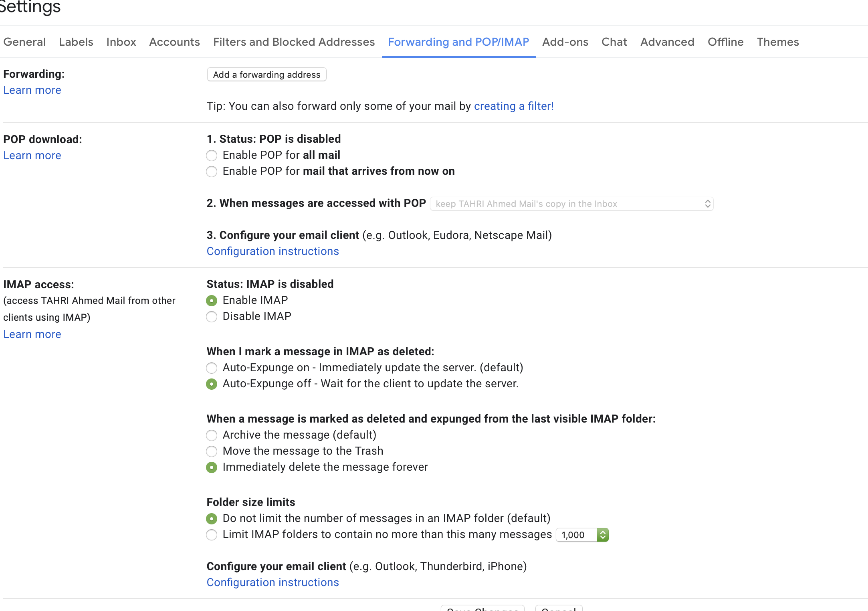Viewport: 868px width, 611px height.
Task: Click Learn more under Forwarding
Action: pyautogui.click(x=32, y=90)
